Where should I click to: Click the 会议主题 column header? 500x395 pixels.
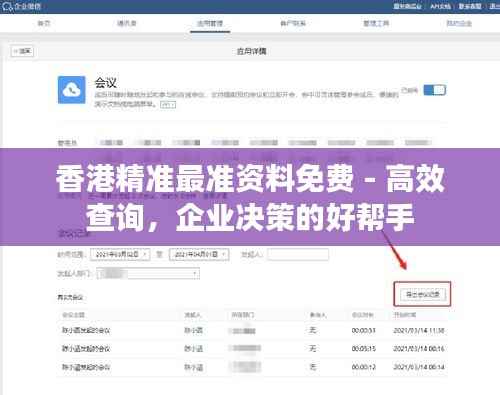pyautogui.click(x=73, y=315)
